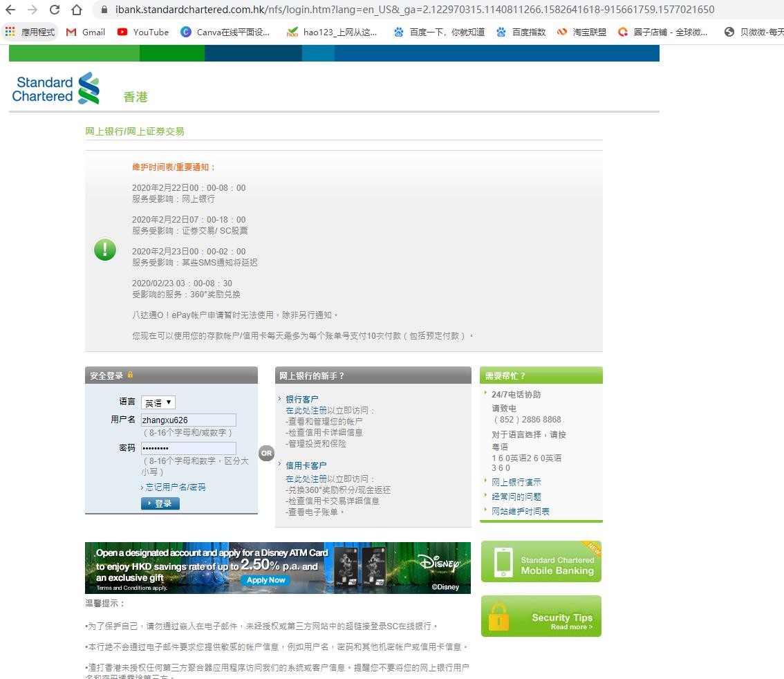Screen dimensions: 784x679
Task: Click the green exclamation notice icon
Action: pos(105,249)
